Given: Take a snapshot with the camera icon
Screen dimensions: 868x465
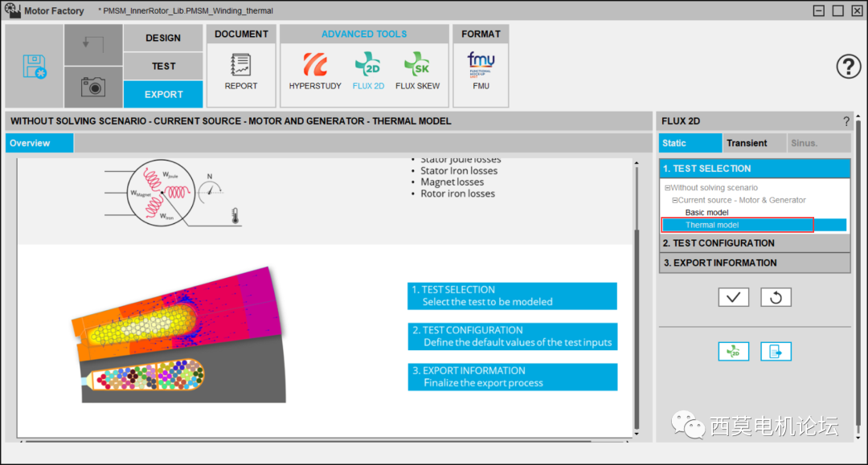Looking at the screenshot, I should pyautogui.click(x=93, y=87).
